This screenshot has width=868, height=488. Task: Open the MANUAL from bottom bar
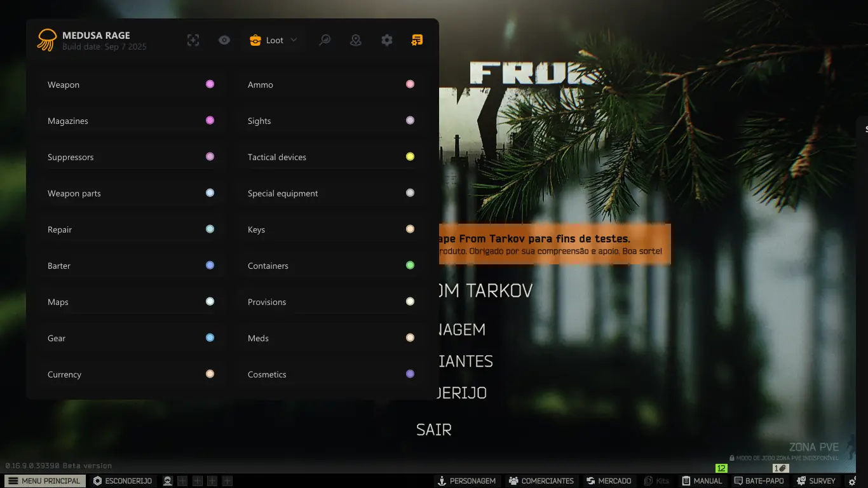(x=702, y=481)
